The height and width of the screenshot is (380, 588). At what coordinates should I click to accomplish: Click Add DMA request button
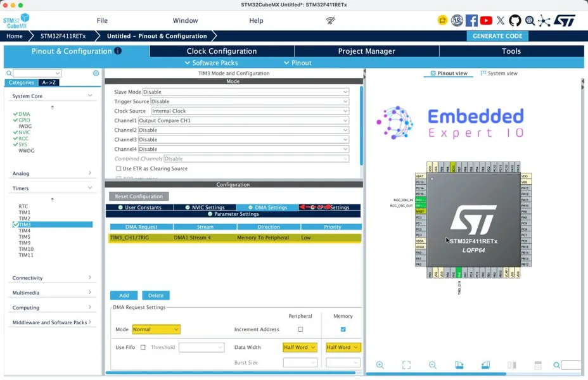(124, 295)
